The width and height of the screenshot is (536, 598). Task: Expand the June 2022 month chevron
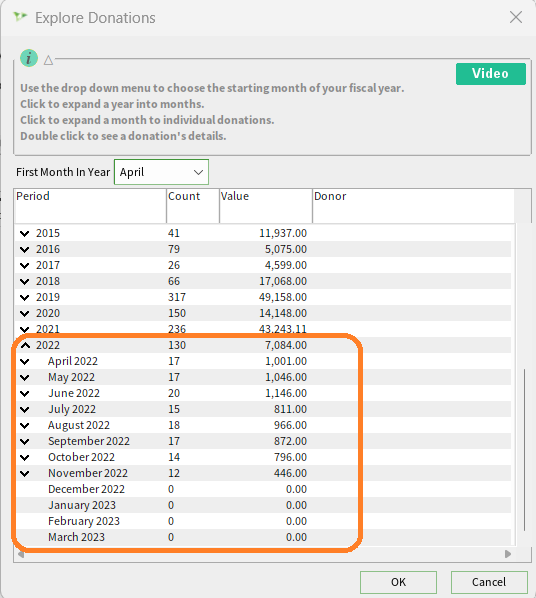point(25,394)
